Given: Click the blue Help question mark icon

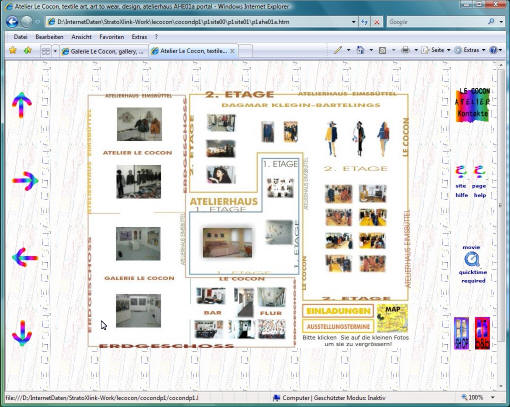Looking at the screenshot, I should click(x=493, y=50).
